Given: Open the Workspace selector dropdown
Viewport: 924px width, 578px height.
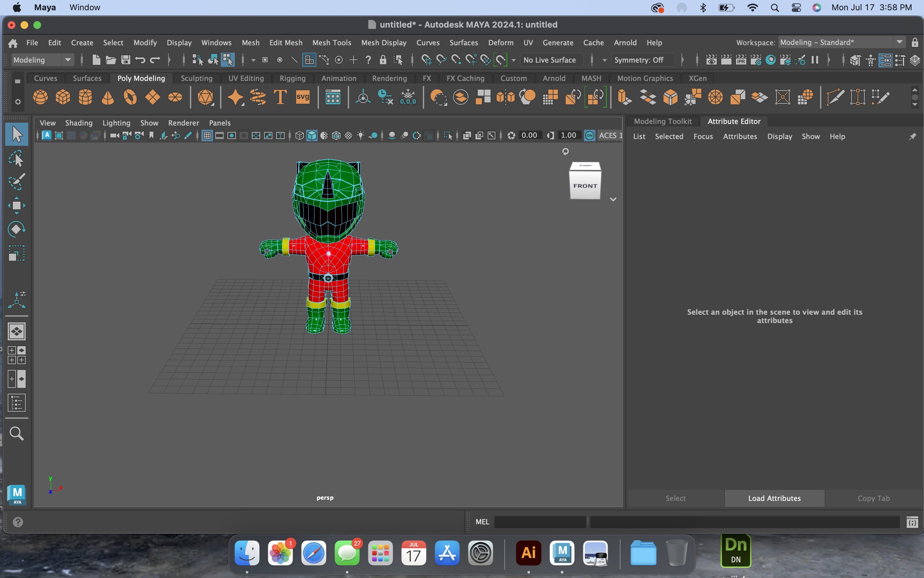Looking at the screenshot, I should (842, 42).
